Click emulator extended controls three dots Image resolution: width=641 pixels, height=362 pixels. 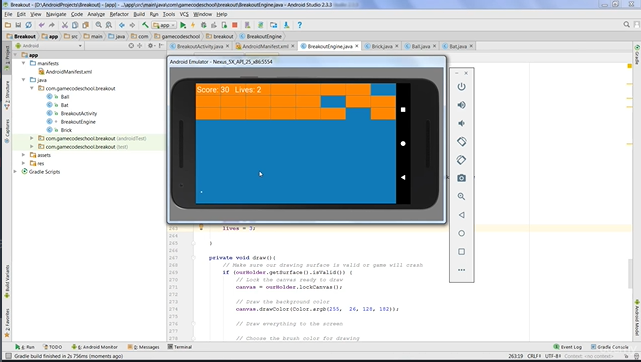point(462,270)
